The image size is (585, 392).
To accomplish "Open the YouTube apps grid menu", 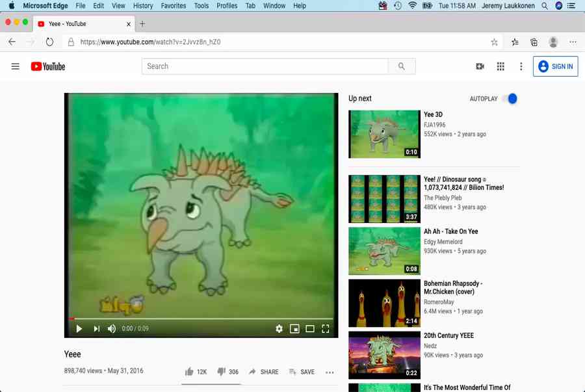I will click(x=500, y=66).
